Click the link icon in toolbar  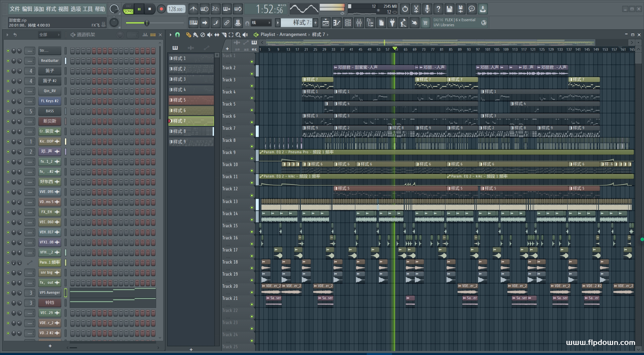tap(227, 23)
